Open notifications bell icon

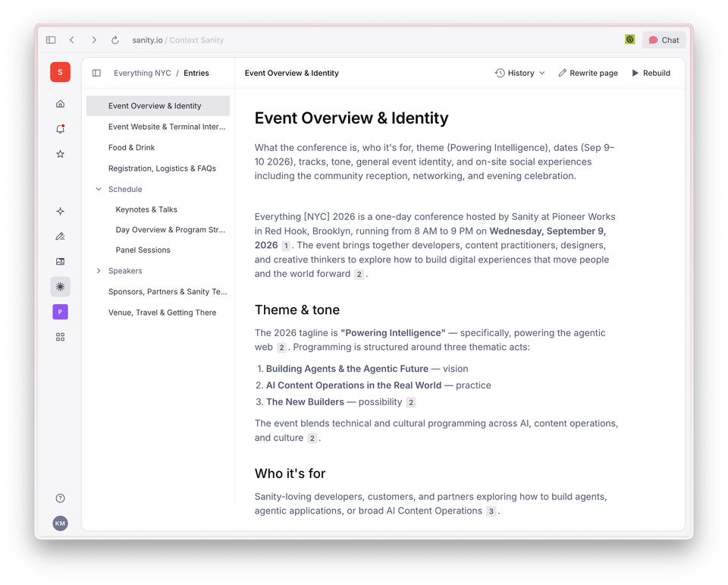pos(61,129)
